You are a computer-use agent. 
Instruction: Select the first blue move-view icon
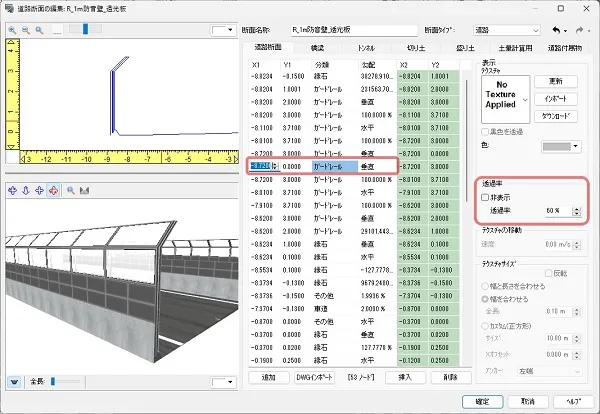pos(12,190)
